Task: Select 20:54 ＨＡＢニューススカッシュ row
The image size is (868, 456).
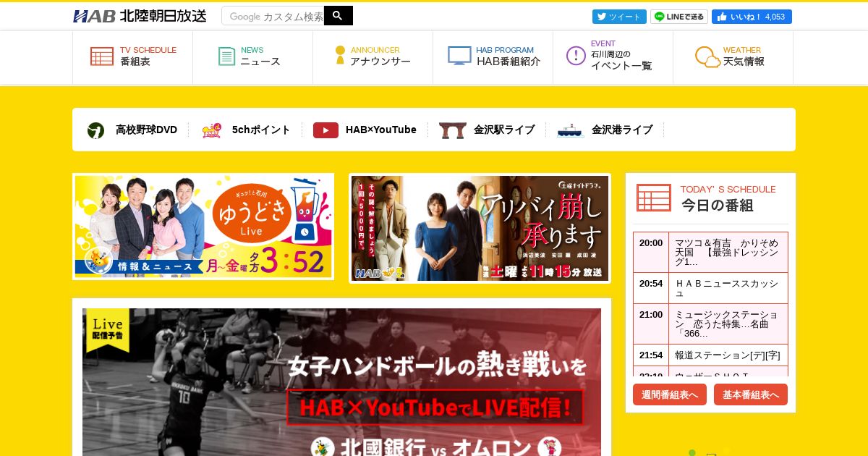Action: point(710,288)
